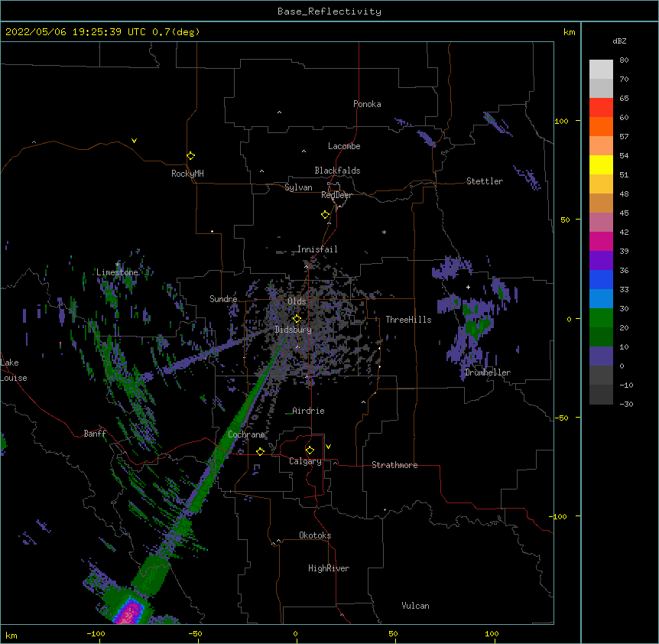Click the Vulcan town label

tap(415, 606)
